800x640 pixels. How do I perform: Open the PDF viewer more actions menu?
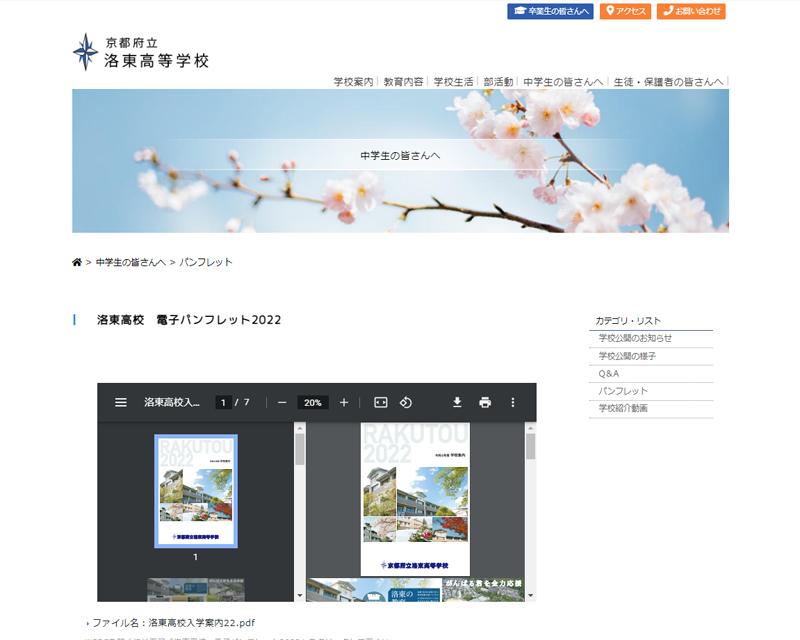click(x=513, y=402)
